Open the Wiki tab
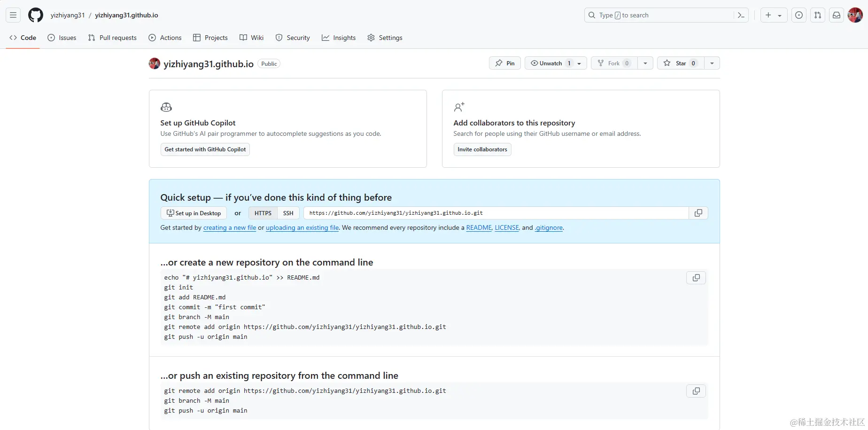868x430 pixels. (x=251, y=38)
